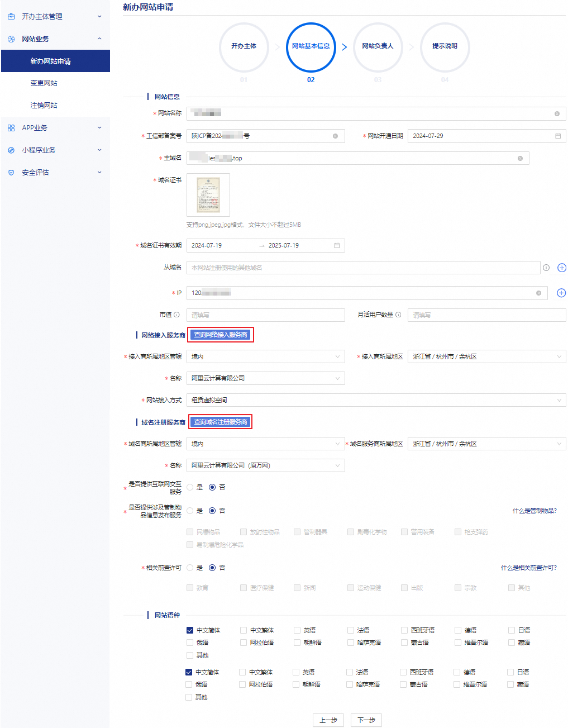This screenshot has width=568, height=728.
Task: Click the clear icon in 主域名 field
Action: point(520,159)
